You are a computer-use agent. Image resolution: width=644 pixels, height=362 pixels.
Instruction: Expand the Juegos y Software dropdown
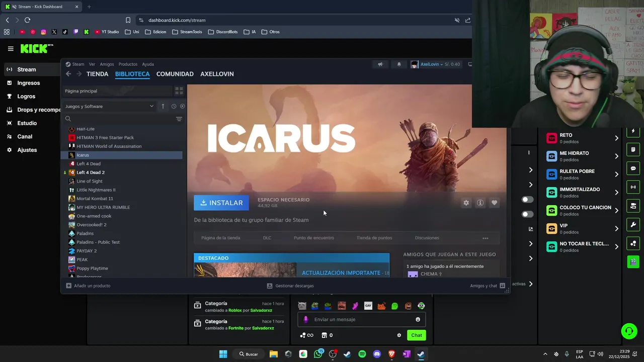click(x=109, y=107)
